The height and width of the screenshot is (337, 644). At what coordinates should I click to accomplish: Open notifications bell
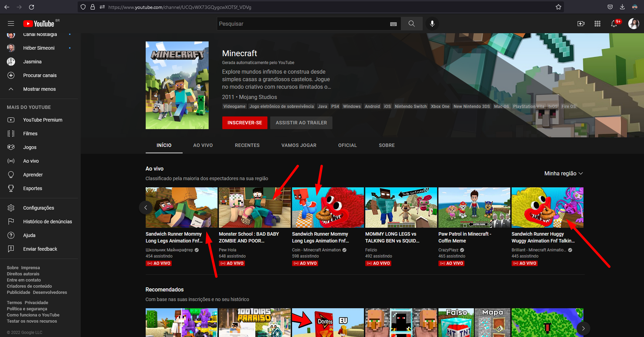(x=614, y=24)
